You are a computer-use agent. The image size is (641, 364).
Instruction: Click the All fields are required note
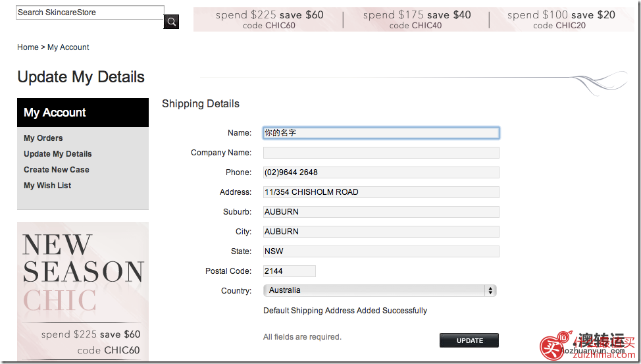click(x=302, y=337)
